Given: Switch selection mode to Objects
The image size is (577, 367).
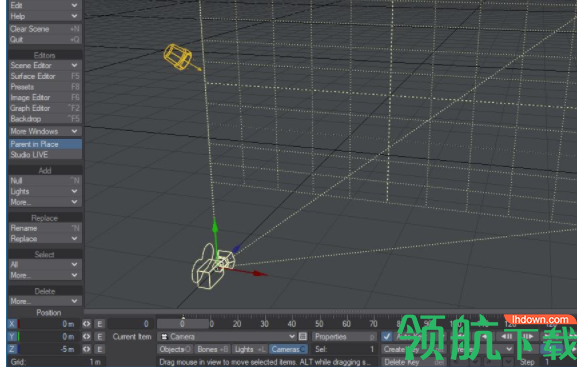Looking at the screenshot, I should pyautogui.click(x=175, y=349).
